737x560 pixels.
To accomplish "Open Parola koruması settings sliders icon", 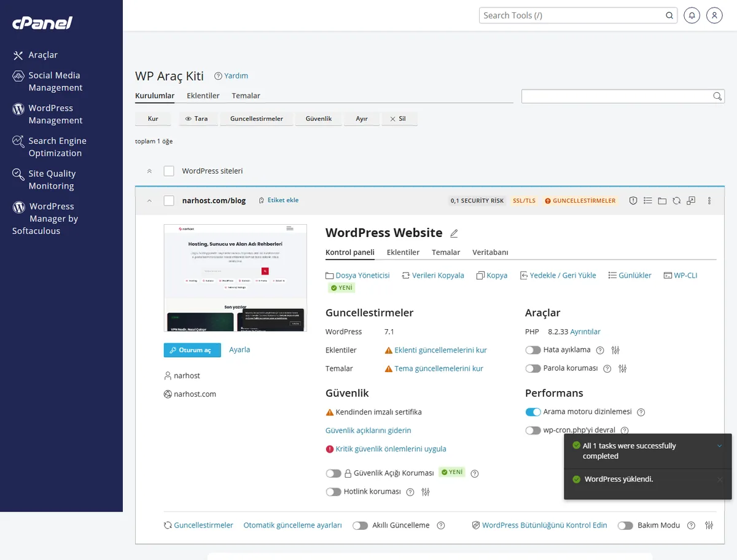I will click(x=623, y=368).
